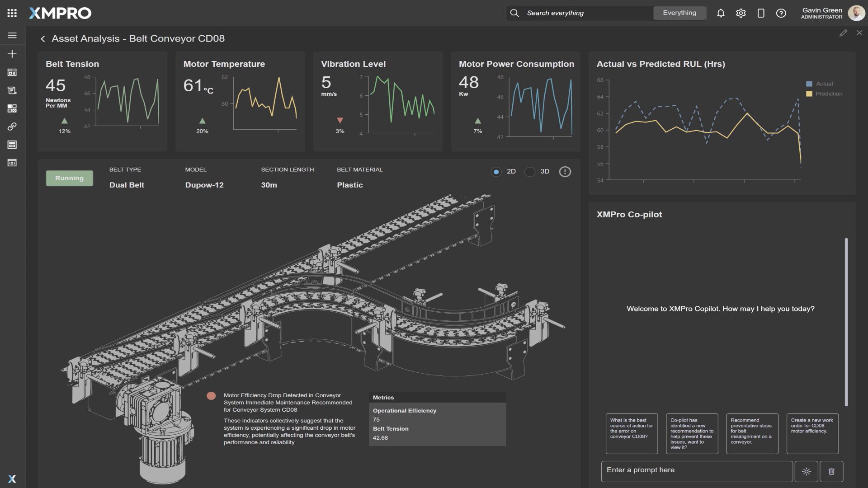Go back using the Asset Analysis chevron
The width and height of the screenshot is (868, 488).
click(43, 39)
